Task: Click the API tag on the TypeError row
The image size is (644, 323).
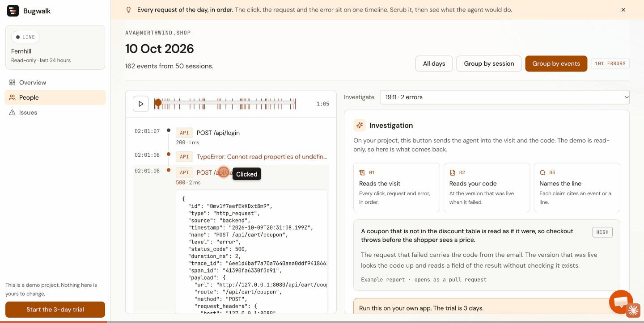Action: click(x=184, y=157)
